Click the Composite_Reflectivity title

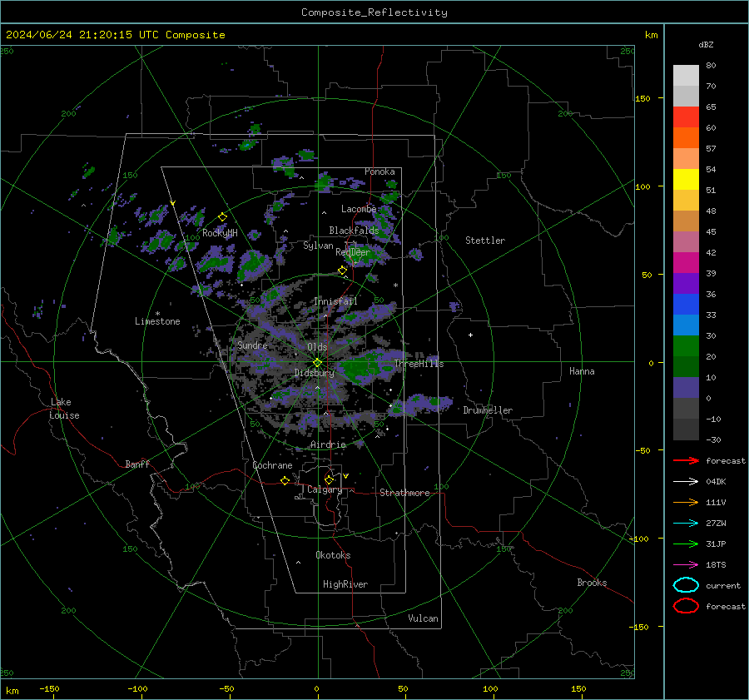point(374,12)
